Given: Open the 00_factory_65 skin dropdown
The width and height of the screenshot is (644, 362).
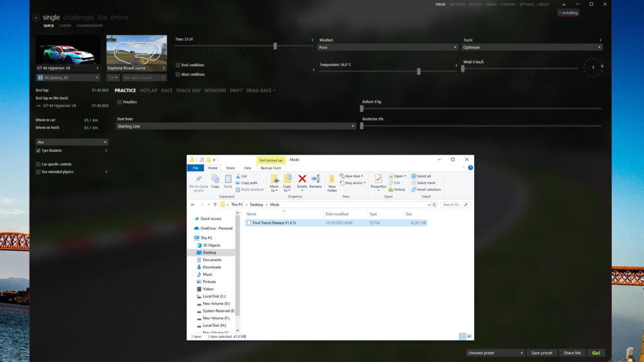Looking at the screenshot, I should pyautogui.click(x=68, y=78).
